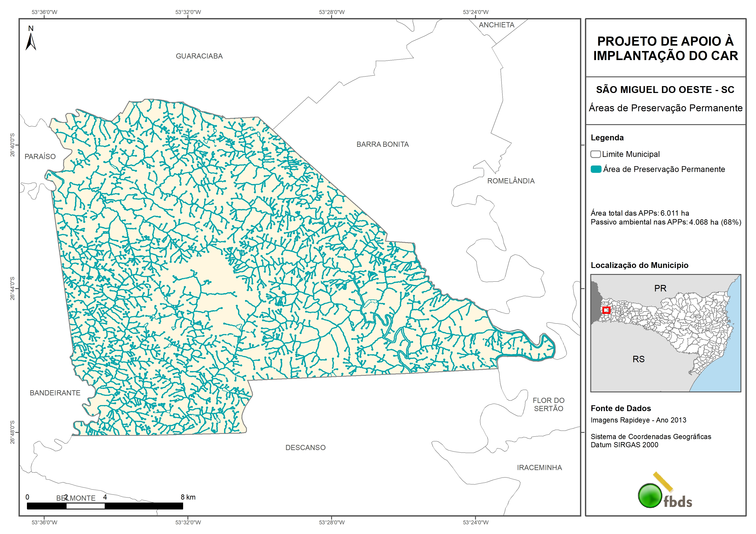Click the BANDEIRANTE municipality label

[x=55, y=393]
